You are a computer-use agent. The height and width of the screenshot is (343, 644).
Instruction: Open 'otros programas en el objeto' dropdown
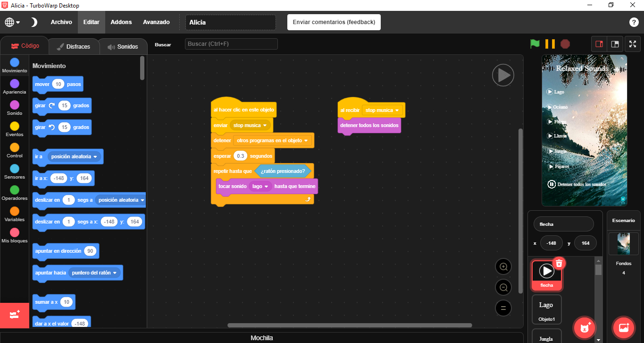[x=306, y=141]
